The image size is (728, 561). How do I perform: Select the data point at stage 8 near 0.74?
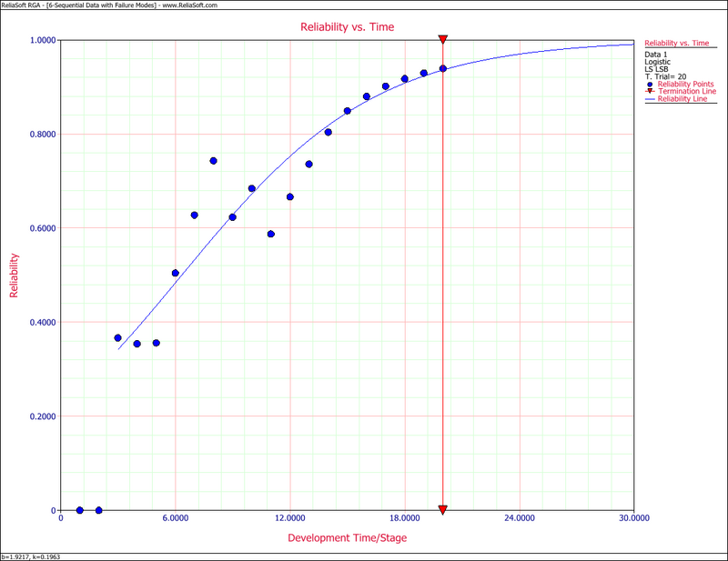214,161
